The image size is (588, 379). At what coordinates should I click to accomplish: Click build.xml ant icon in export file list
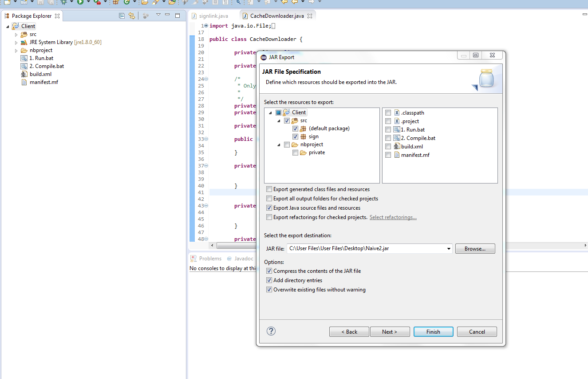pos(397,147)
